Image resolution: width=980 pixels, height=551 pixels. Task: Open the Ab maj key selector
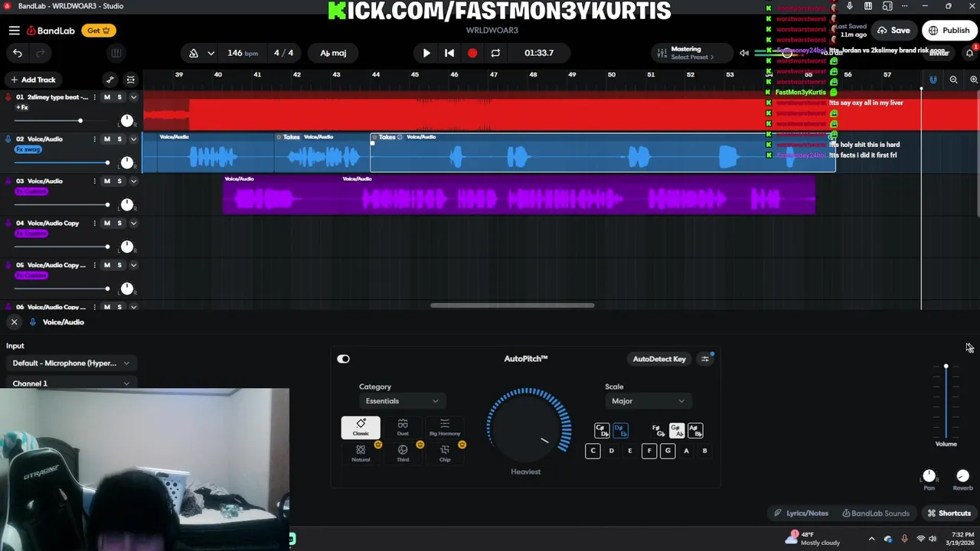click(x=333, y=53)
